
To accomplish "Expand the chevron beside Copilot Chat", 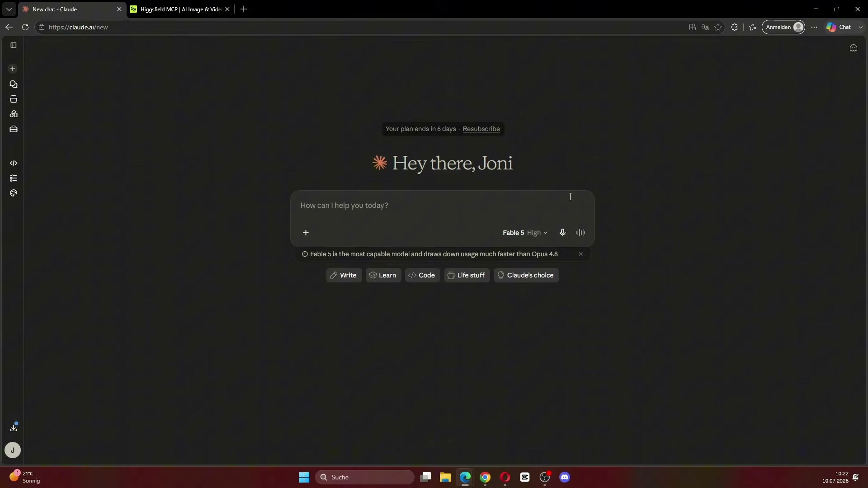I will (x=860, y=27).
